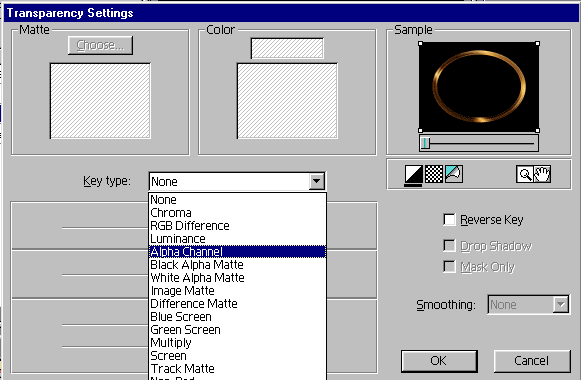Collapse the Key type dropdown arrow
This screenshot has height=380, width=581.
point(316,181)
